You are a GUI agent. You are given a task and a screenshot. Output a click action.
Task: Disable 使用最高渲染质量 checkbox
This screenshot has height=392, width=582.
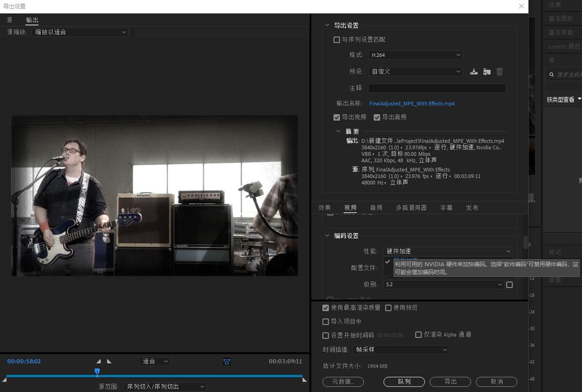pos(326,308)
